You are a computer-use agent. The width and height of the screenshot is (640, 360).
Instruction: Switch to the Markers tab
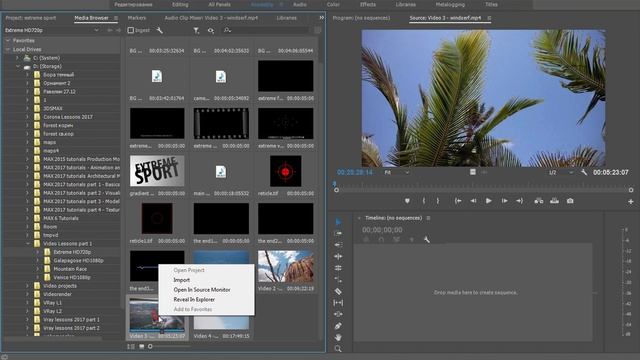pyautogui.click(x=137, y=18)
